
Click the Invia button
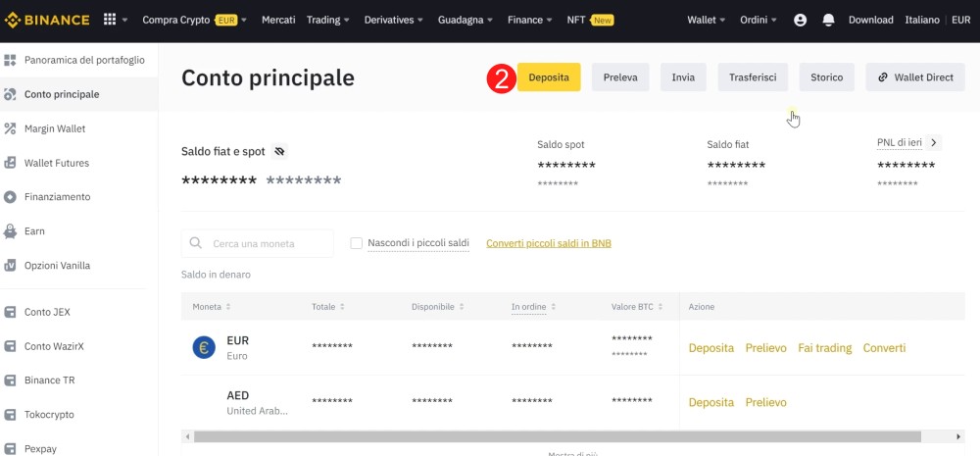[683, 77]
